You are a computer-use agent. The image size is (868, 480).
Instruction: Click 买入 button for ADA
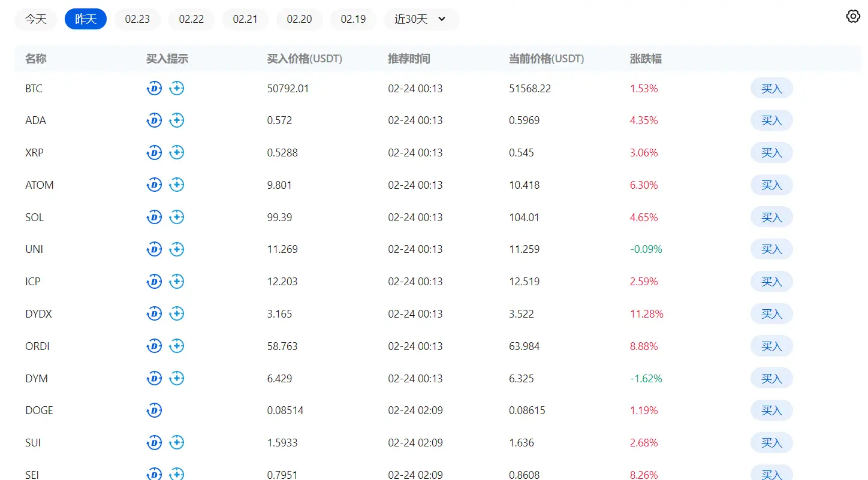pyautogui.click(x=771, y=120)
